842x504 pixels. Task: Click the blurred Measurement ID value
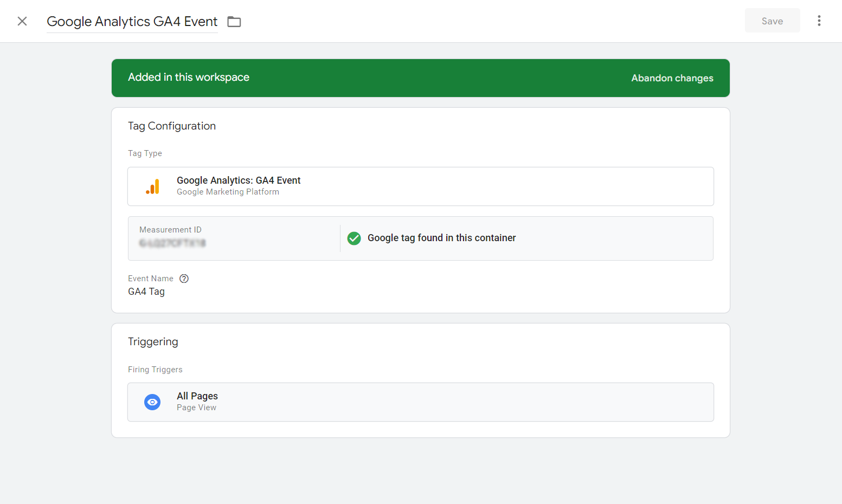(172, 243)
